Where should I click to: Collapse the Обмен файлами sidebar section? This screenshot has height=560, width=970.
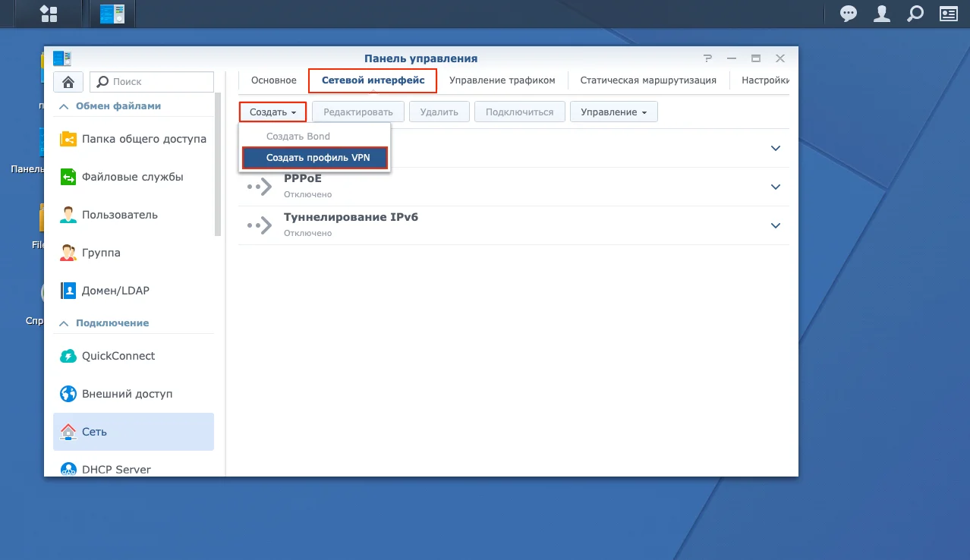pos(65,106)
